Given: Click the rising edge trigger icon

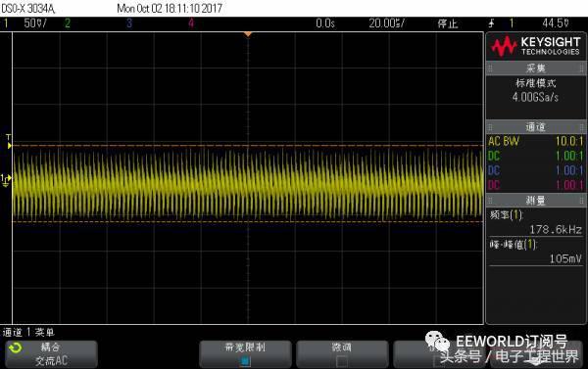Looking at the screenshot, I should (x=491, y=23).
